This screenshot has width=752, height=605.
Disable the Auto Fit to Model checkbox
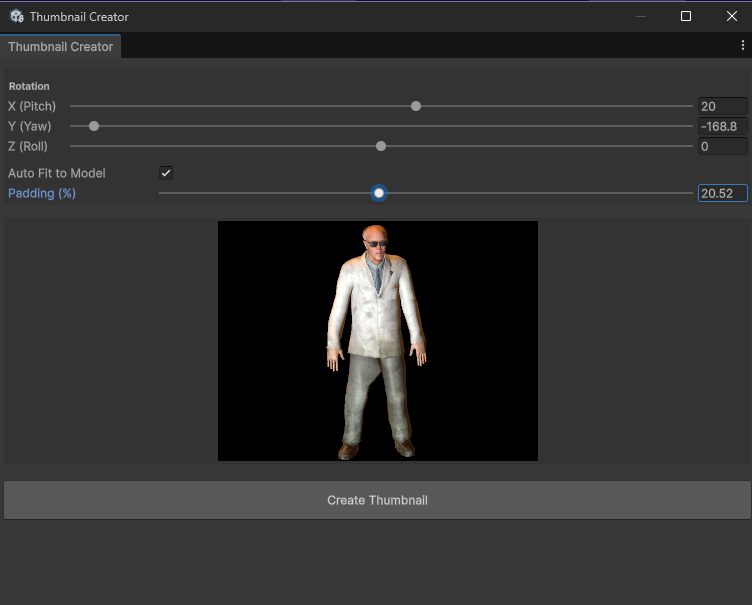tap(166, 173)
